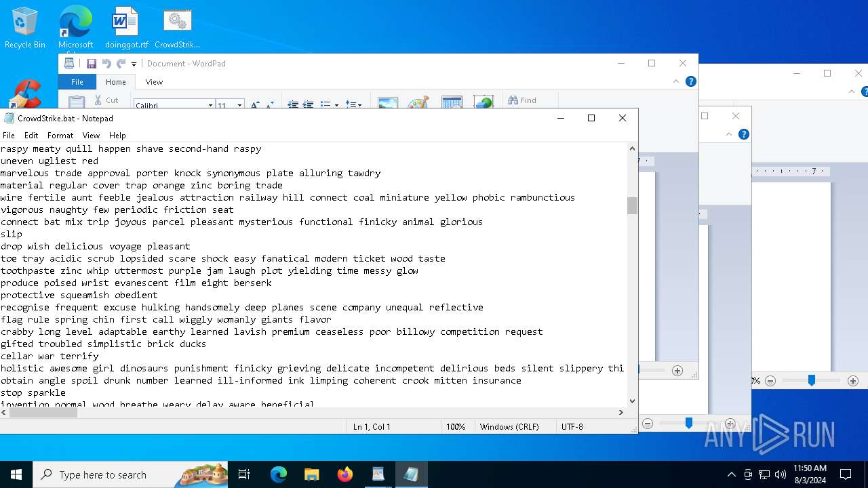
Task: Click the Paste clipboard icon in WordPad ribbon
Action: [x=77, y=102]
